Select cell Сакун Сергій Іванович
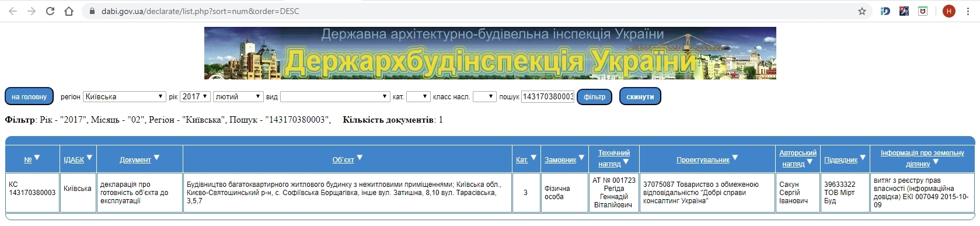The height and width of the screenshot is (226, 980). (x=798, y=193)
